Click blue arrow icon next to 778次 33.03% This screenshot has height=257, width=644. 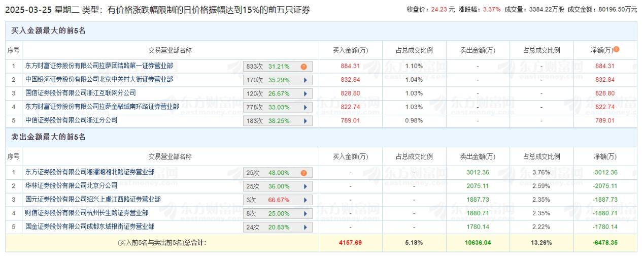tap(305, 107)
